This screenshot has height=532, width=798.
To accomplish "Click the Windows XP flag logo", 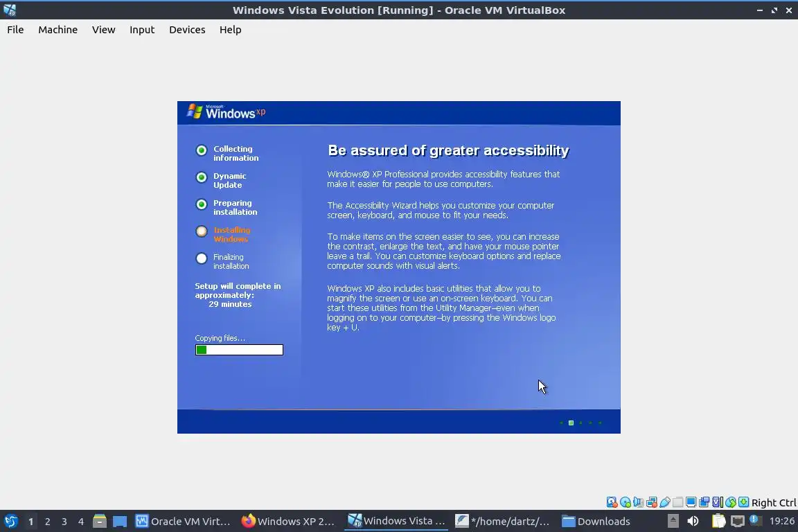I will click(x=195, y=111).
